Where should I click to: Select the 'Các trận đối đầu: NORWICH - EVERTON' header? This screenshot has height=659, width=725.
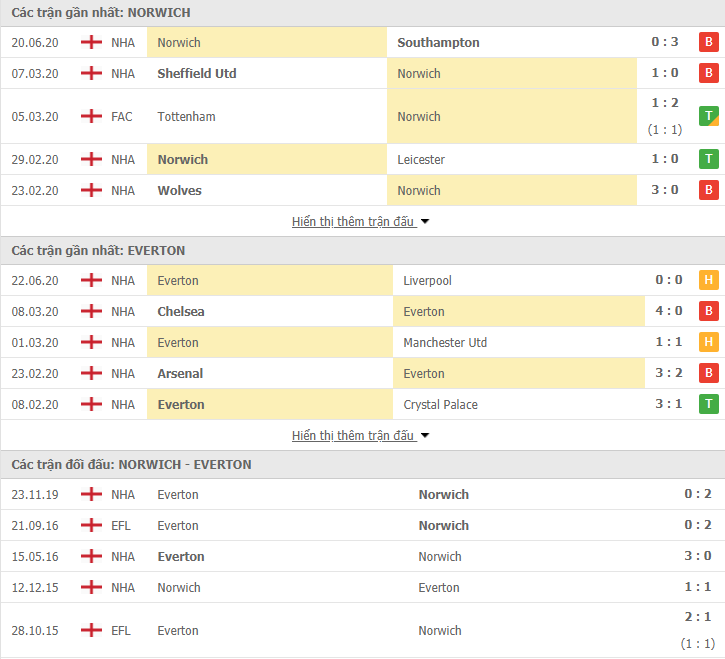[131, 464]
